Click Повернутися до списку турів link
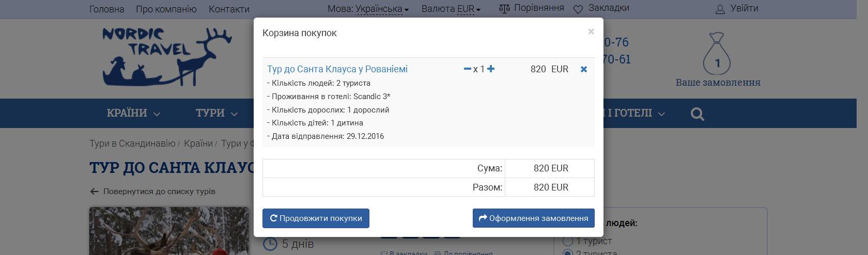 click(152, 192)
